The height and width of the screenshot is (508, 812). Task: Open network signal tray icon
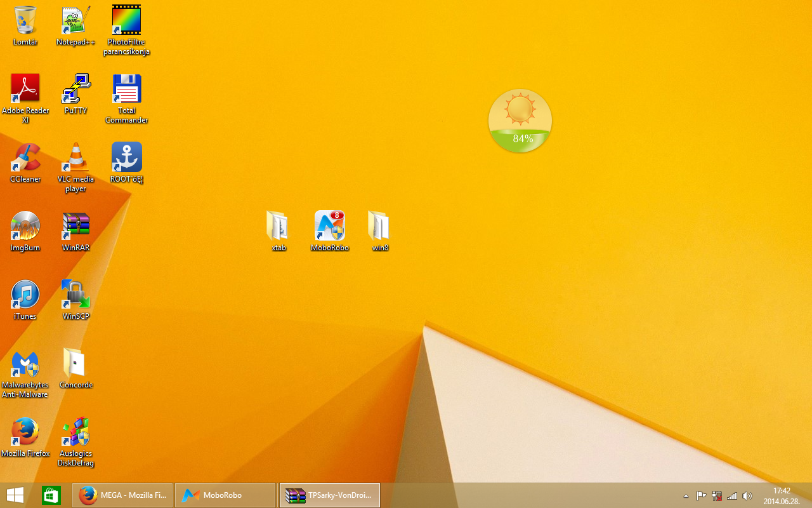(732, 496)
